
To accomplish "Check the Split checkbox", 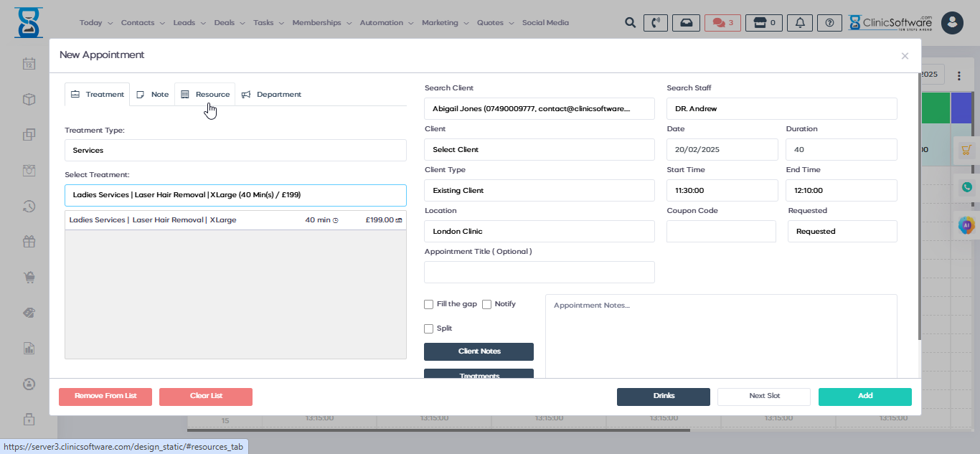I will [429, 328].
